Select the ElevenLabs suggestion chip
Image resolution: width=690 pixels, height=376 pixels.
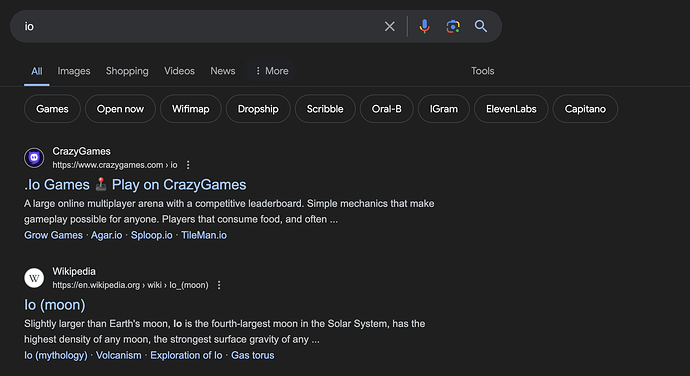click(511, 109)
